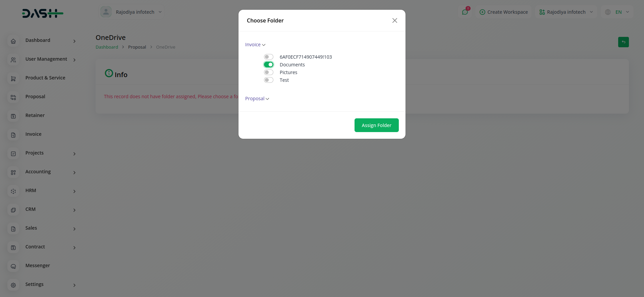Screen dimensions: 644x297
Task: Click the Create Workspace button
Action: [503, 12]
